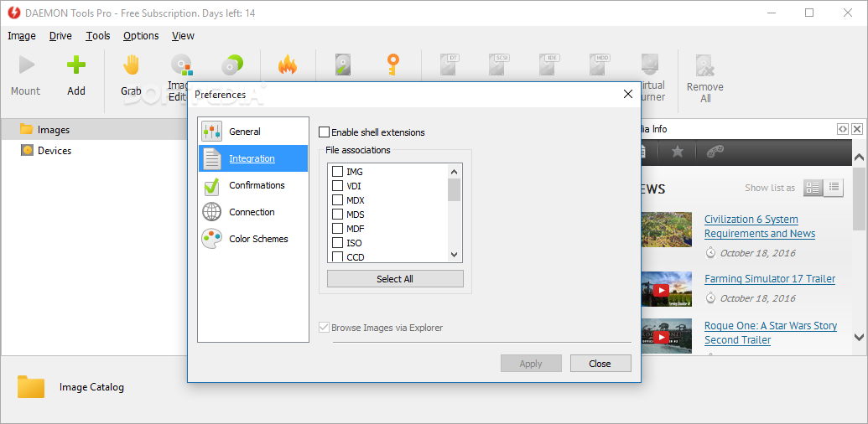868x424 pixels.
Task: Check the CCD file association
Action: coord(337,256)
